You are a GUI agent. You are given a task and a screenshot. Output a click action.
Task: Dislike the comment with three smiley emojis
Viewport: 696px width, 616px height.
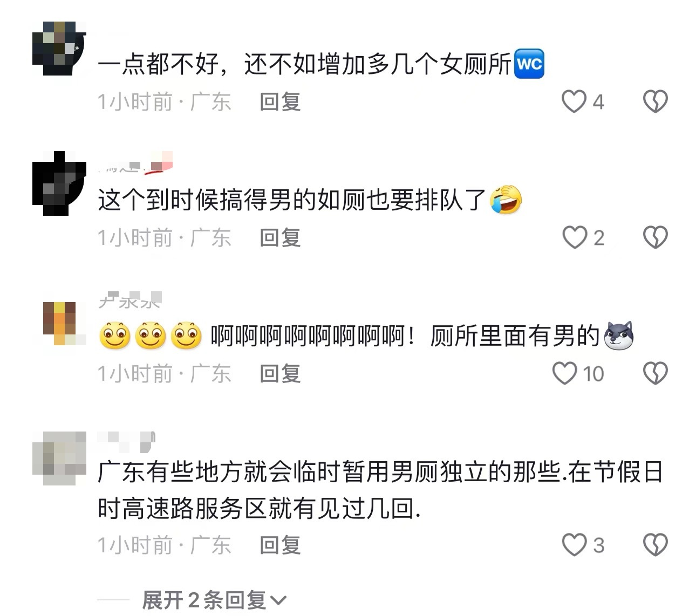point(656,373)
